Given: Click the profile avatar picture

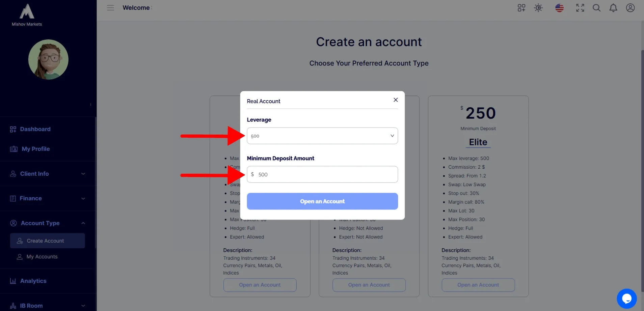Looking at the screenshot, I should (x=48, y=60).
